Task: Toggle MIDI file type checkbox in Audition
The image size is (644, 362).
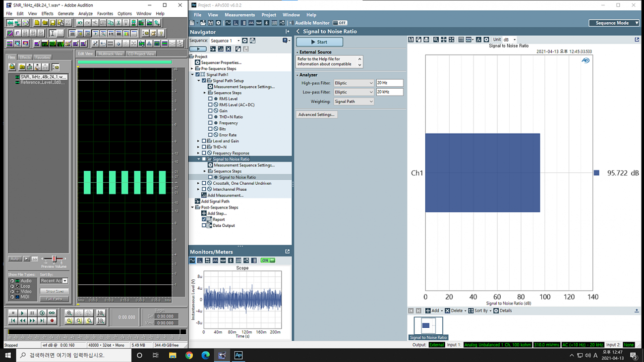Action: (12, 297)
